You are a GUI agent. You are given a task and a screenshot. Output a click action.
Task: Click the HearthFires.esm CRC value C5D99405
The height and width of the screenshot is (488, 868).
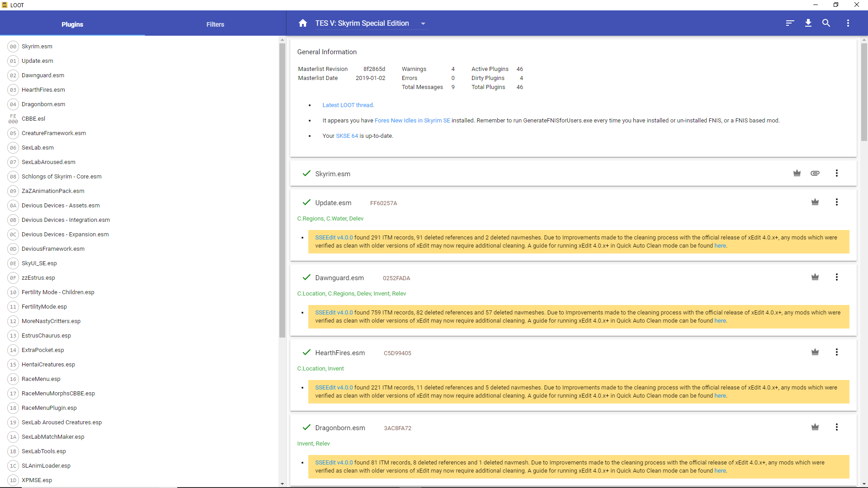(397, 353)
